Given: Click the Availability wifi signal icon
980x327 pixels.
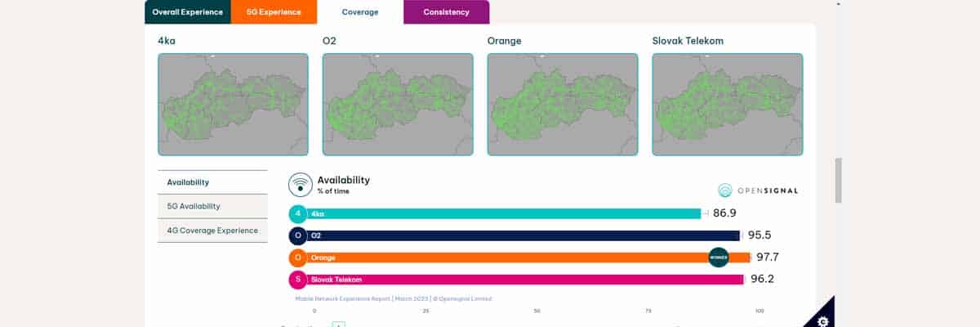Looking at the screenshot, I should tap(301, 185).
